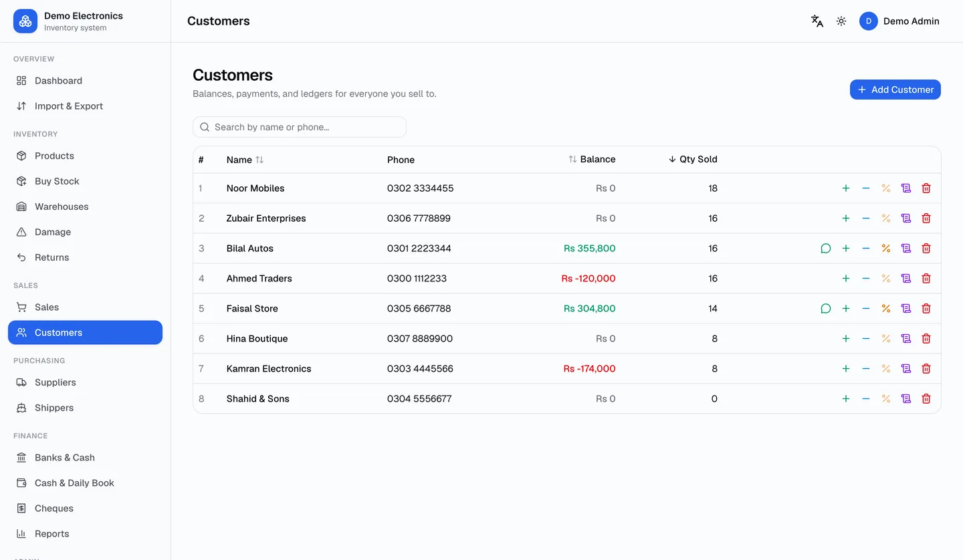Delete Kamran Electronics with the trash icon

pyautogui.click(x=926, y=369)
